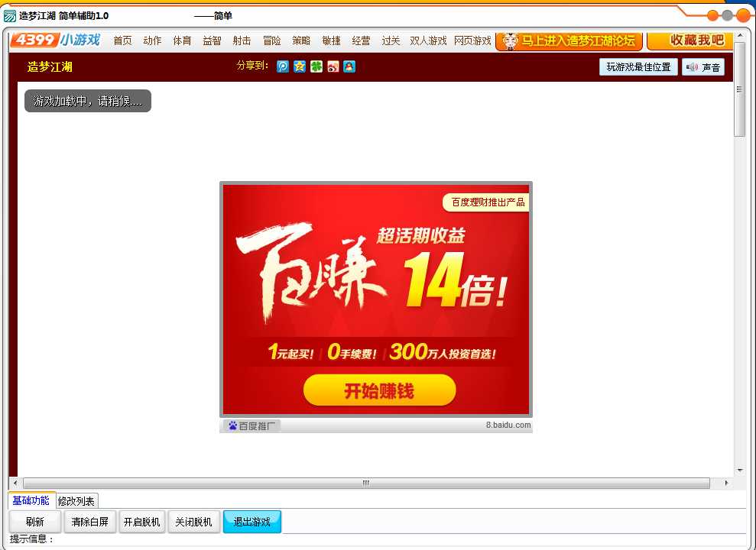Click horizontal scrollbar left arrow

coord(15,483)
